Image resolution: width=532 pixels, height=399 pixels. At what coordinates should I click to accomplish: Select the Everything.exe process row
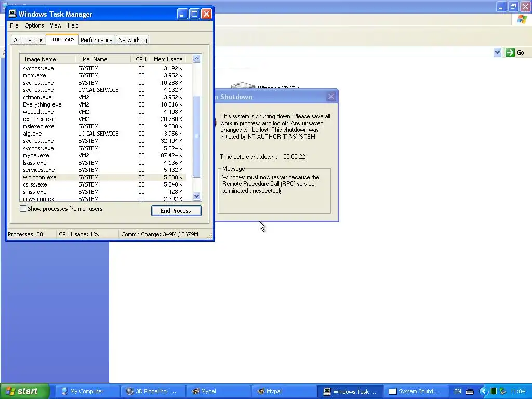click(x=103, y=104)
